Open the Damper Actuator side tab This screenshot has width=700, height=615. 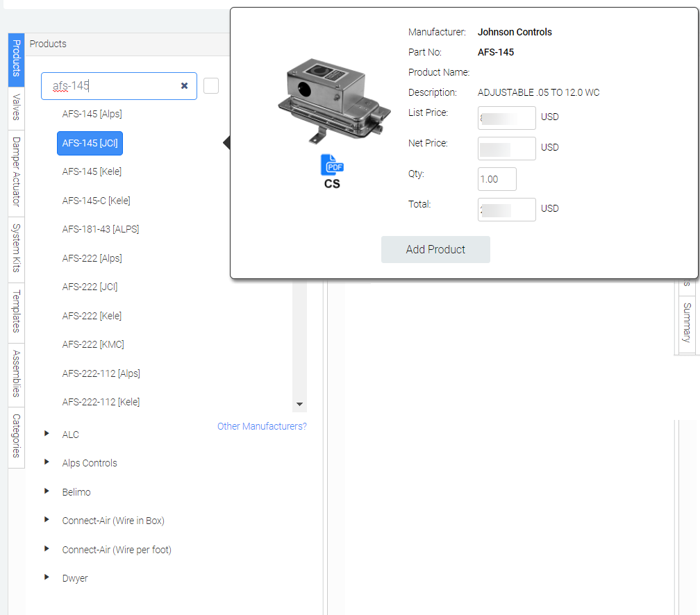pyautogui.click(x=17, y=173)
